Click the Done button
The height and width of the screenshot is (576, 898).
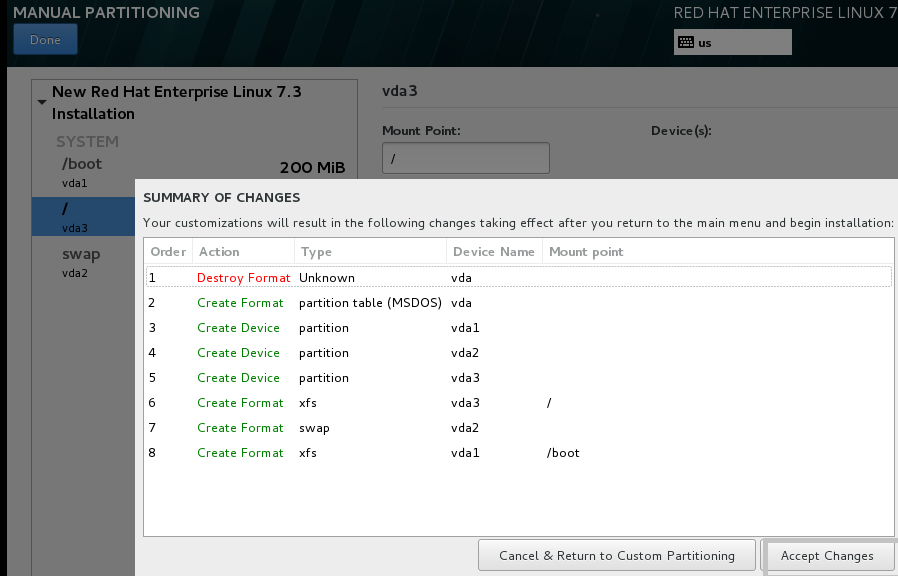click(x=45, y=40)
